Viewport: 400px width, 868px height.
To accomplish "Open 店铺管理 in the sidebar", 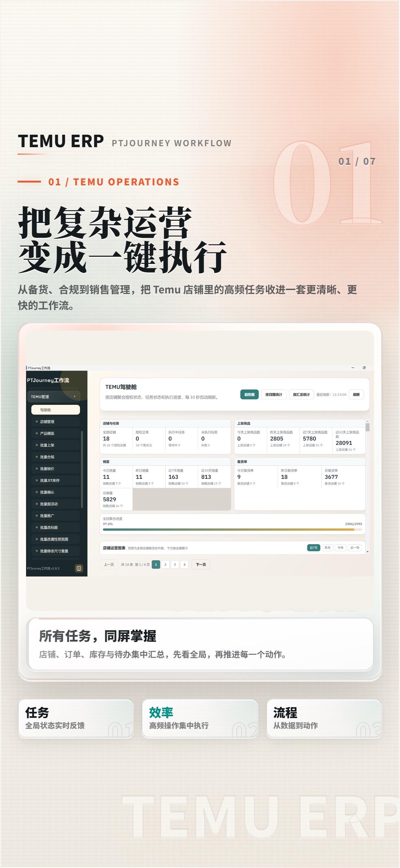I will (56, 422).
